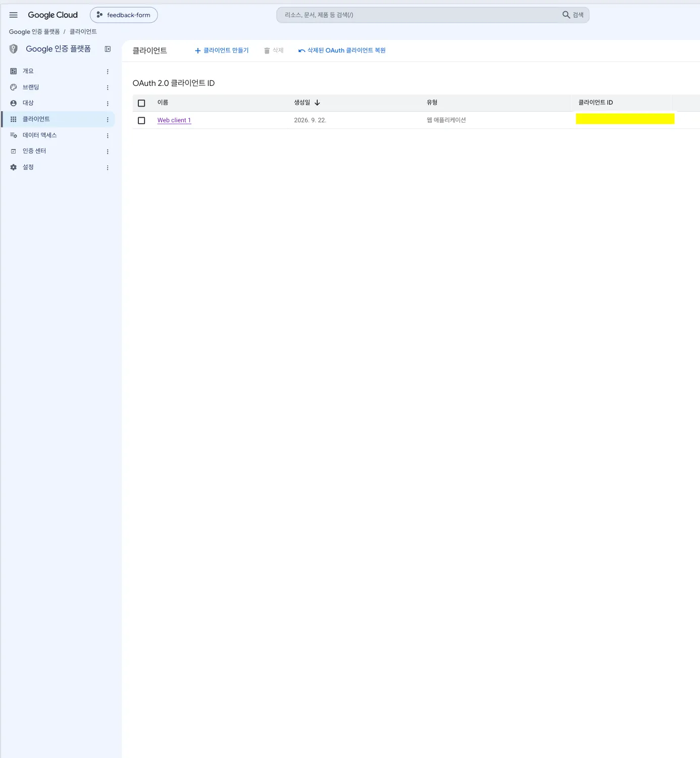700x758 pixels.
Task: Click the Google Cloud logo
Action: [53, 15]
